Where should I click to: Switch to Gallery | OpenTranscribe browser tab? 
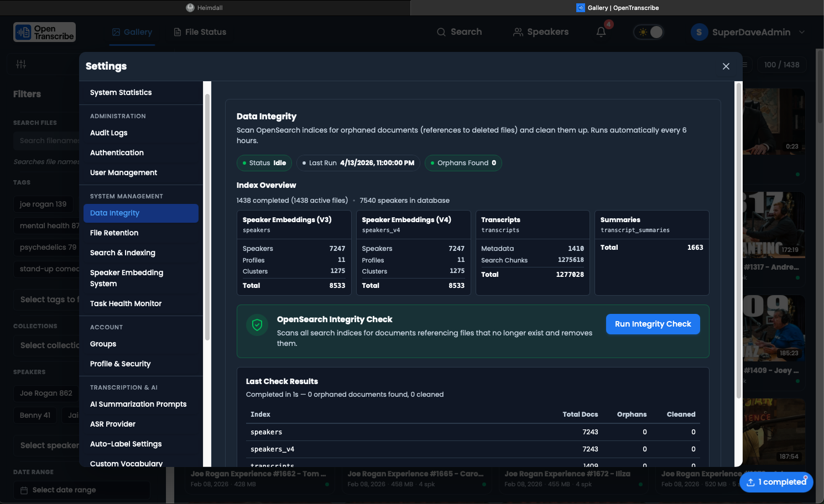(x=617, y=8)
